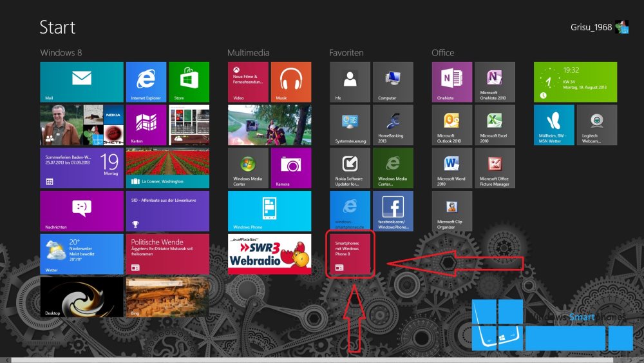Open the orange Musik tile
The width and height of the screenshot is (644, 363).
(291, 83)
